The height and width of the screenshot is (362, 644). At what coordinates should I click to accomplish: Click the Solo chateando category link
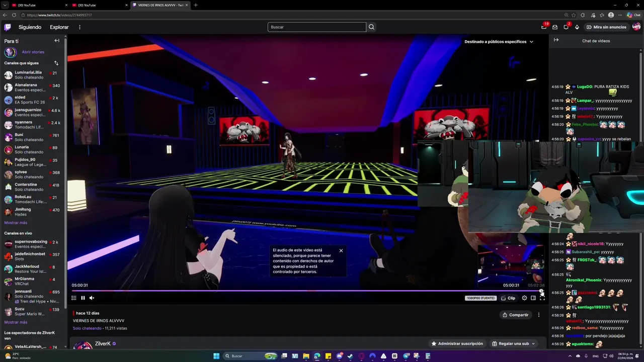click(x=87, y=328)
